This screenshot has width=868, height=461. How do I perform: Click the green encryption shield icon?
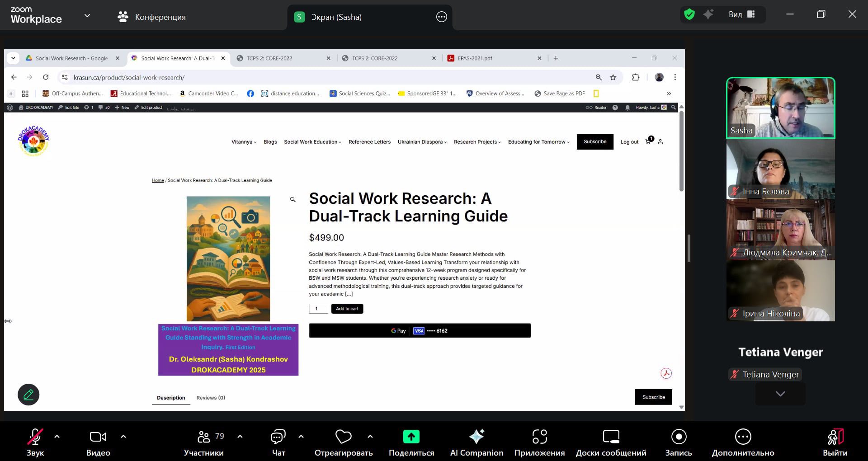tap(689, 14)
